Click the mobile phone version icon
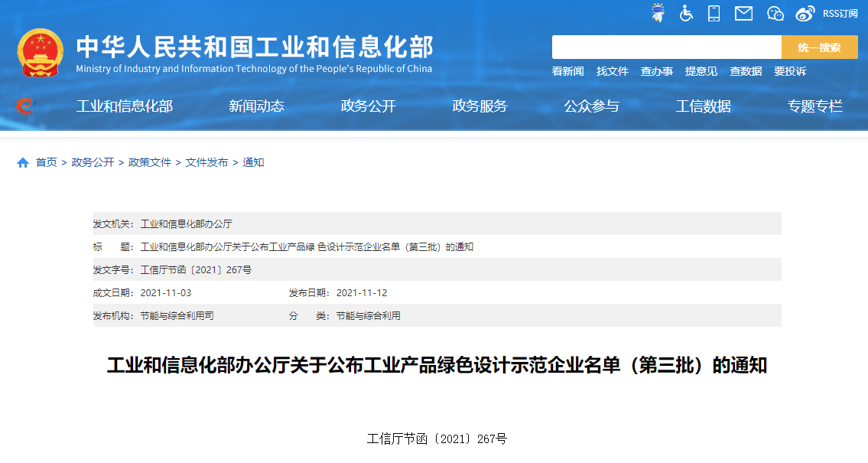The image size is (868, 463). click(714, 13)
